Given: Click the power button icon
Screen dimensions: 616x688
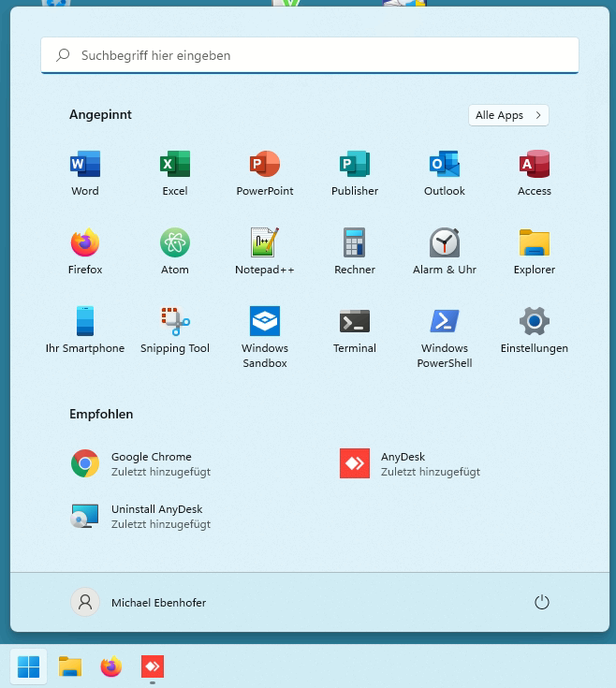Looking at the screenshot, I should (542, 602).
